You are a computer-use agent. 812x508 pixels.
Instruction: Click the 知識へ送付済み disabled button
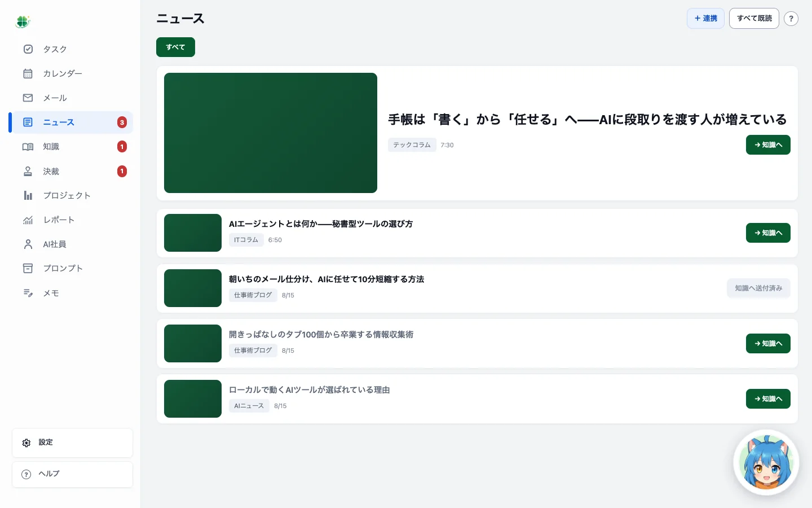coord(758,288)
